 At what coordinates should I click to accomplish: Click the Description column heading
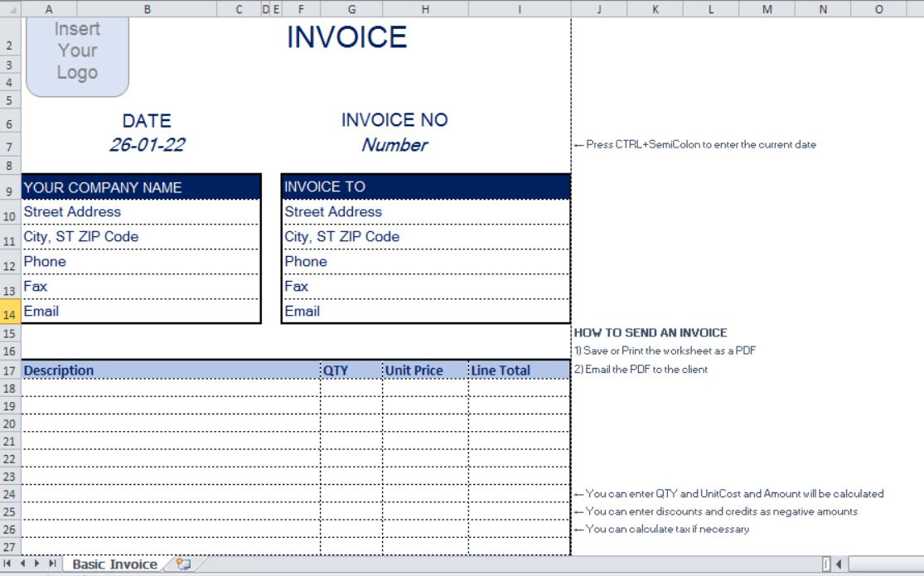point(171,370)
